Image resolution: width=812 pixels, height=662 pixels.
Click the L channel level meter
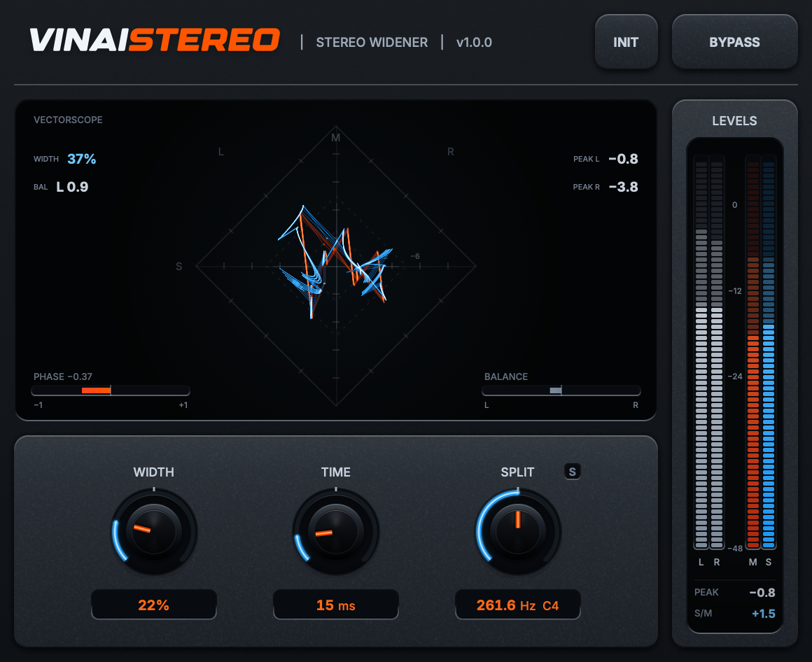pos(701,351)
